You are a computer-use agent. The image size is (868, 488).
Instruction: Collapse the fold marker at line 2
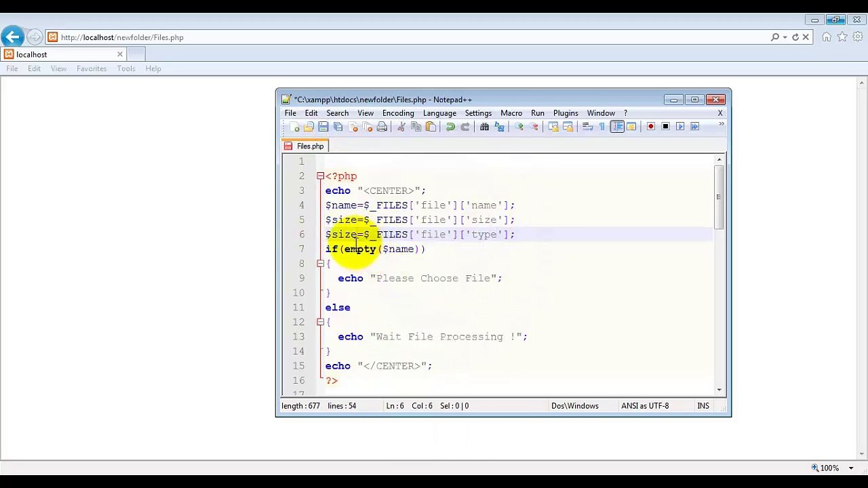tap(320, 176)
